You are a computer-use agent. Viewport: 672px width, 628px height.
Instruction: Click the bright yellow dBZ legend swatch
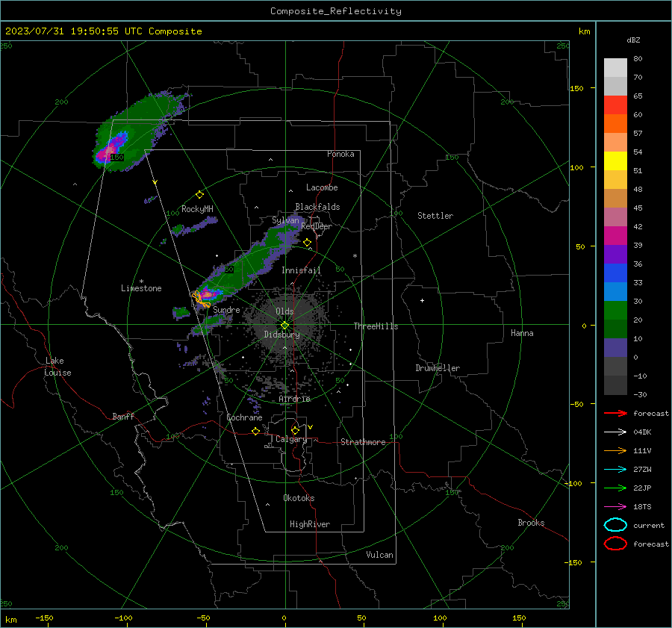coord(615,161)
